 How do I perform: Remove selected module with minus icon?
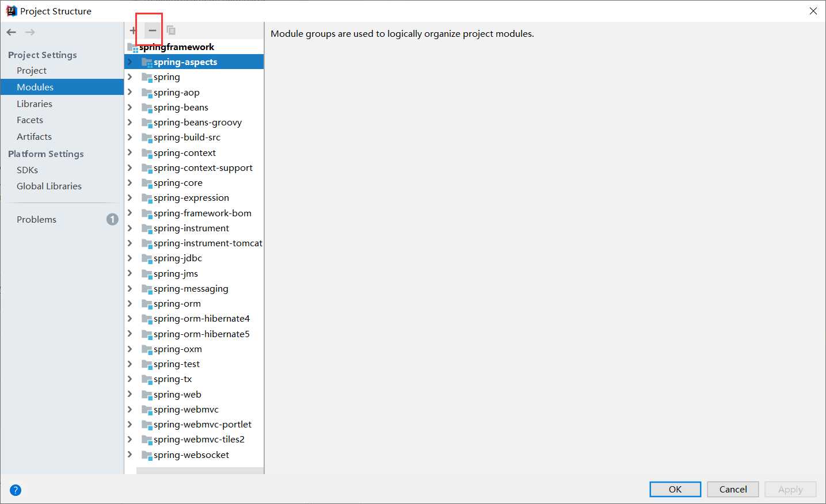click(153, 30)
